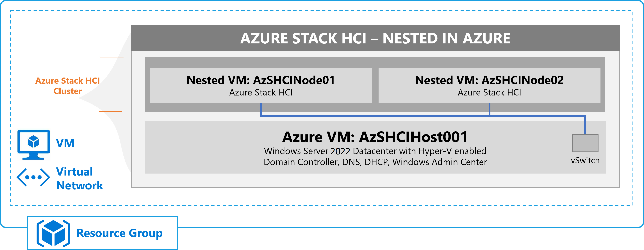
Task: Click the Azure VM AzSHCIHost001 heading
Action: click(375, 137)
